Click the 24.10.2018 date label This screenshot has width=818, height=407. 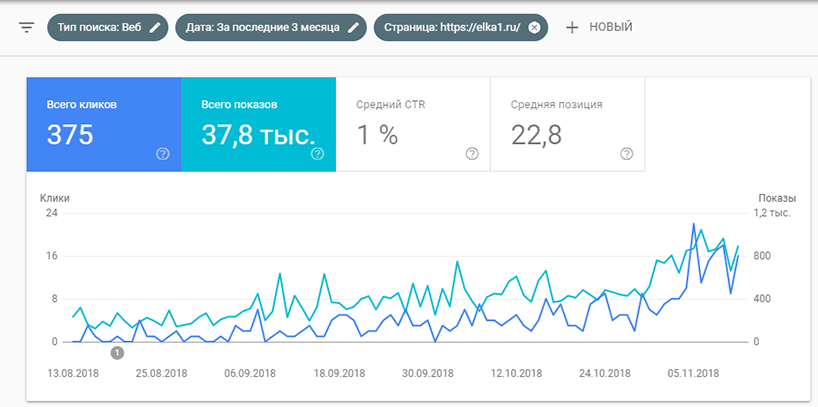[605, 374]
